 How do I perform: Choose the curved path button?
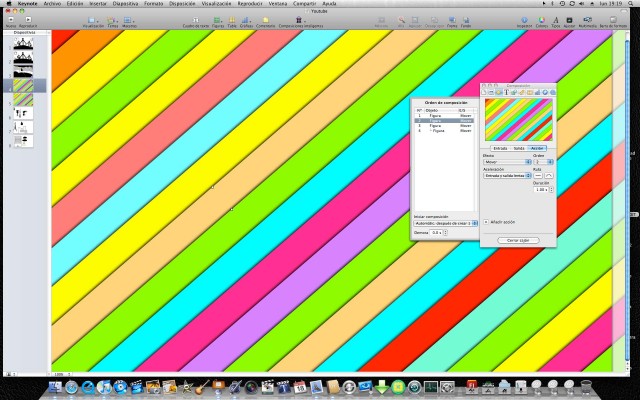[549, 176]
